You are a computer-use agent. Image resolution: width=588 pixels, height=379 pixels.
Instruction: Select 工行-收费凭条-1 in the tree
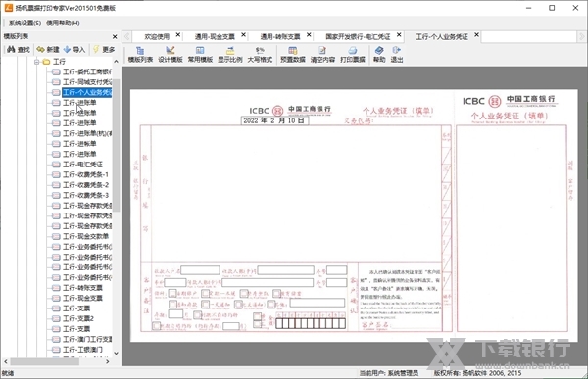pos(85,174)
